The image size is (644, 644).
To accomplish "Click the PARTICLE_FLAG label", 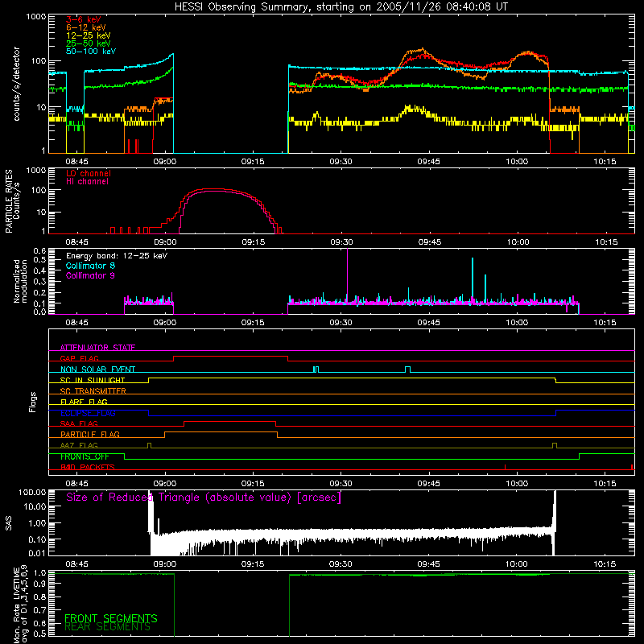I will pyautogui.click(x=90, y=434).
